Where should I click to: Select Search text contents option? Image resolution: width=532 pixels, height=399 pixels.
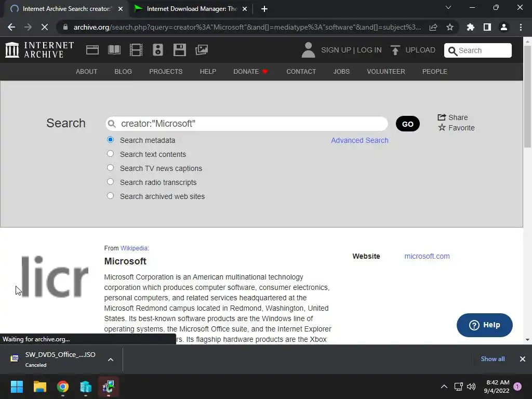click(110, 154)
